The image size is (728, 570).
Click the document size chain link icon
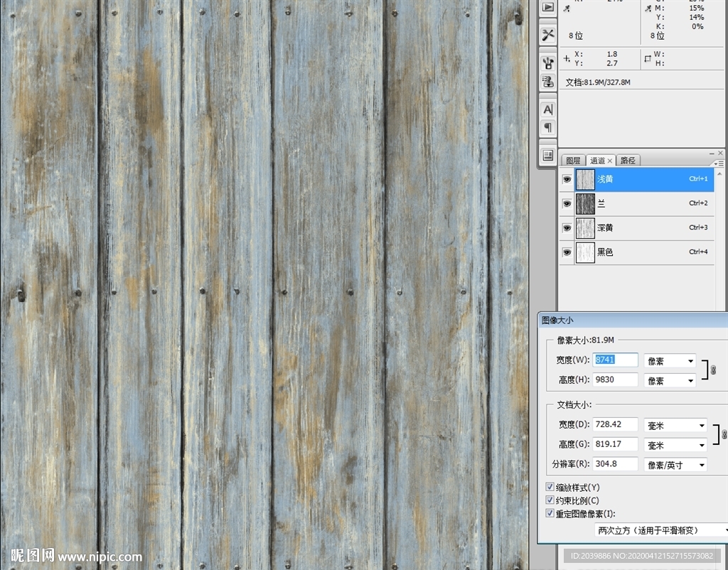tap(724, 434)
